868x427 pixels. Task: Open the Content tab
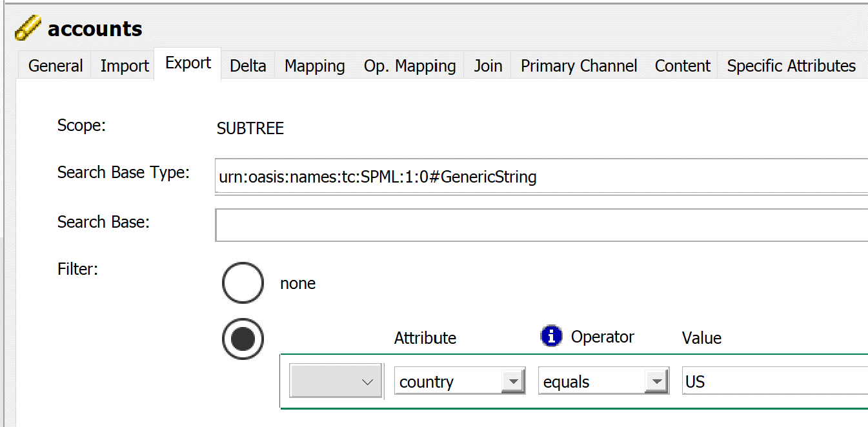682,65
